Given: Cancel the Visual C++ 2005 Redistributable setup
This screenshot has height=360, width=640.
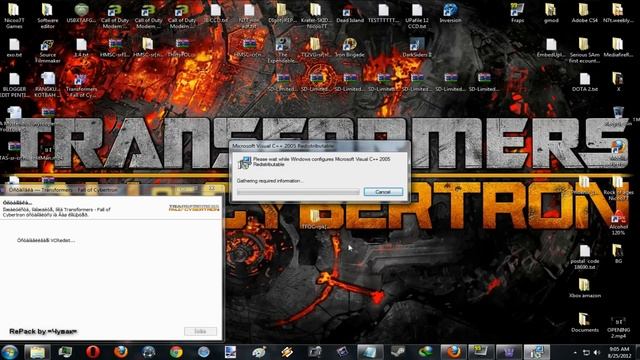Looking at the screenshot, I should 383,192.
